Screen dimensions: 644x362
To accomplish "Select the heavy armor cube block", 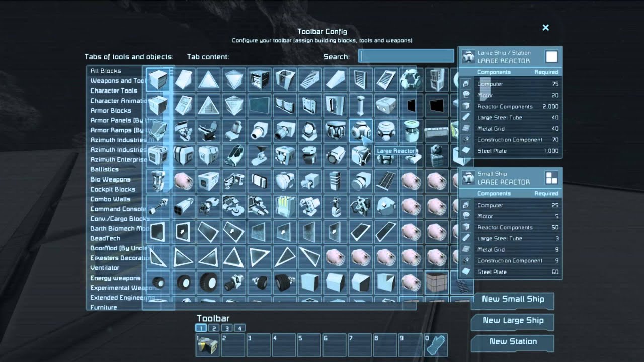I will point(158,105).
